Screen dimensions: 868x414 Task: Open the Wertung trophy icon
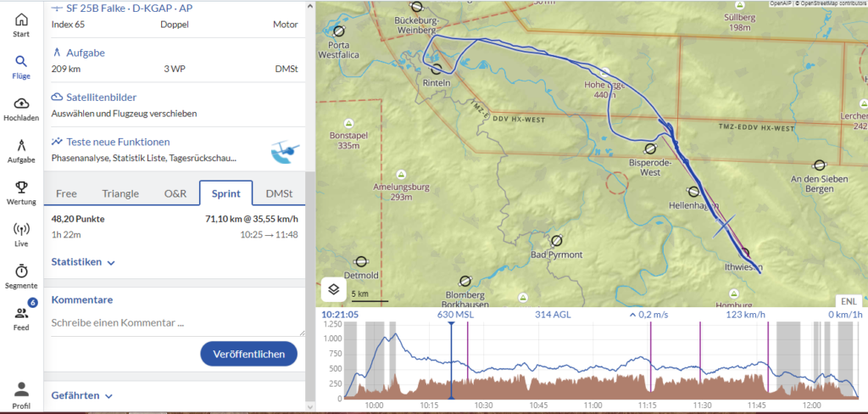click(x=21, y=187)
